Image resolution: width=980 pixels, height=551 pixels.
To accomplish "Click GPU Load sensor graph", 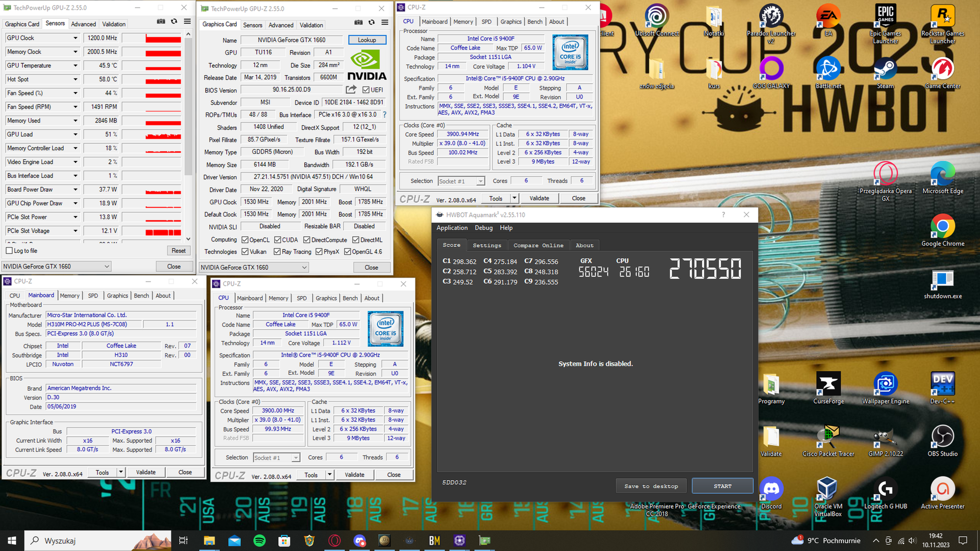I will click(152, 135).
